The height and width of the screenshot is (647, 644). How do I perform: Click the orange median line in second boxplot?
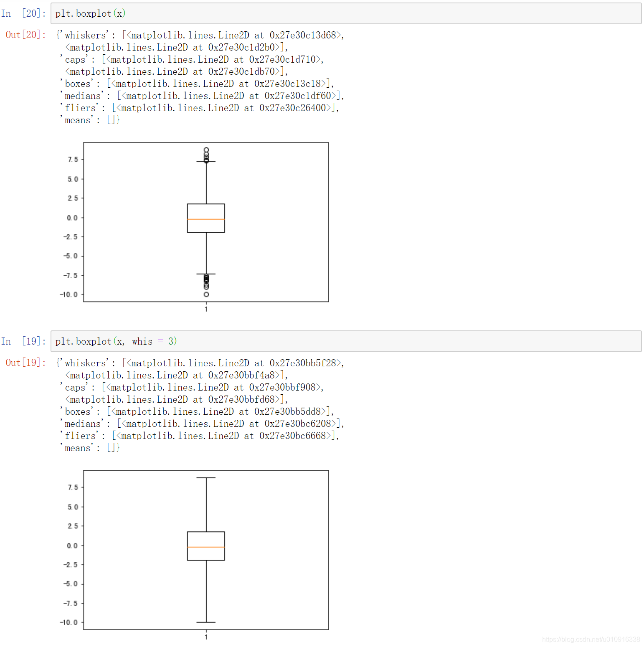point(206,547)
